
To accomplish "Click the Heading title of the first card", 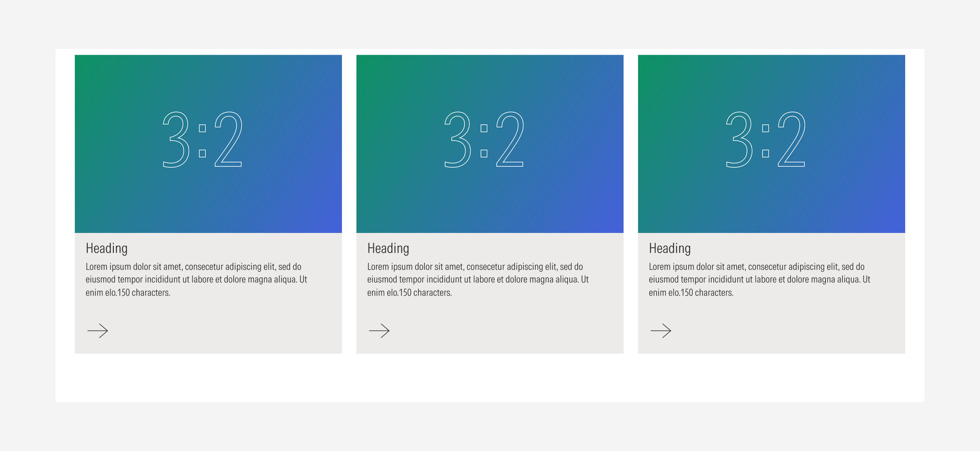I will (x=107, y=248).
